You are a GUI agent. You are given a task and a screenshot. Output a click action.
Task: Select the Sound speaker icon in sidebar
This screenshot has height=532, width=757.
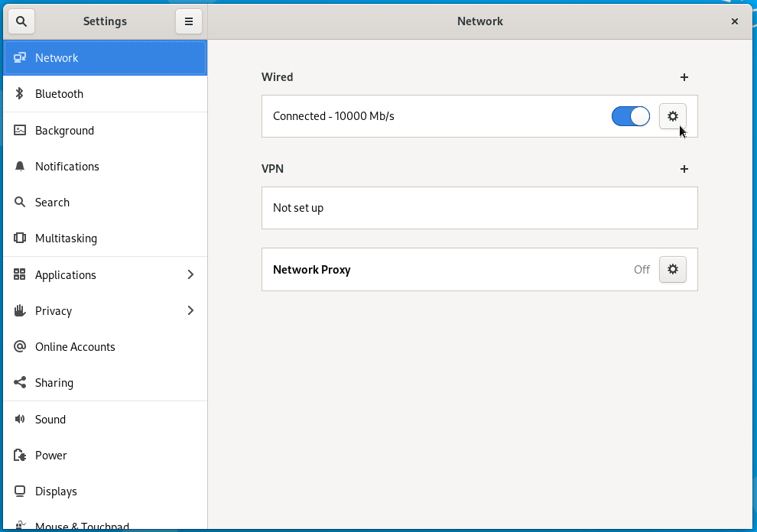click(x=19, y=419)
